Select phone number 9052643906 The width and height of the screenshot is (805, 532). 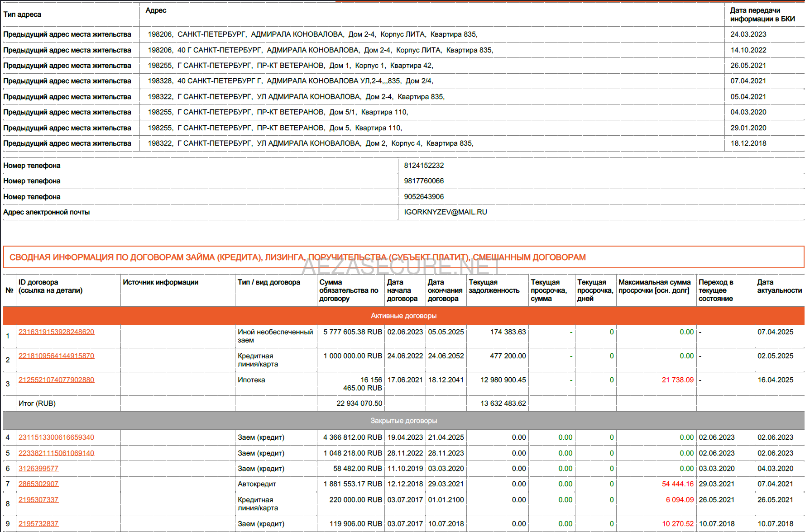(424, 197)
